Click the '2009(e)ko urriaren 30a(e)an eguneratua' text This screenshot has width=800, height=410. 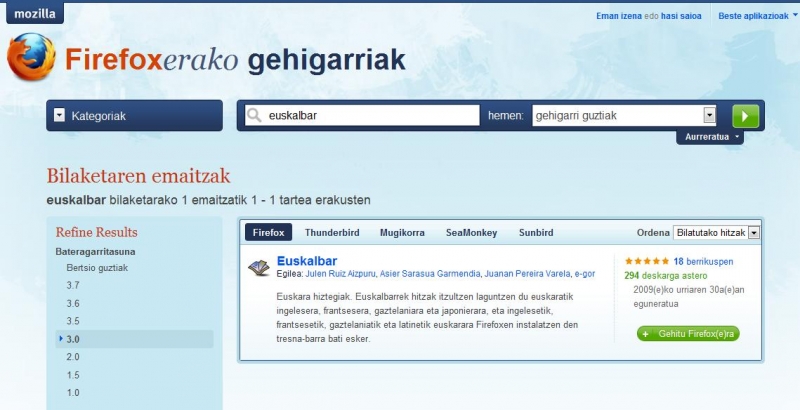[x=689, y=297]
